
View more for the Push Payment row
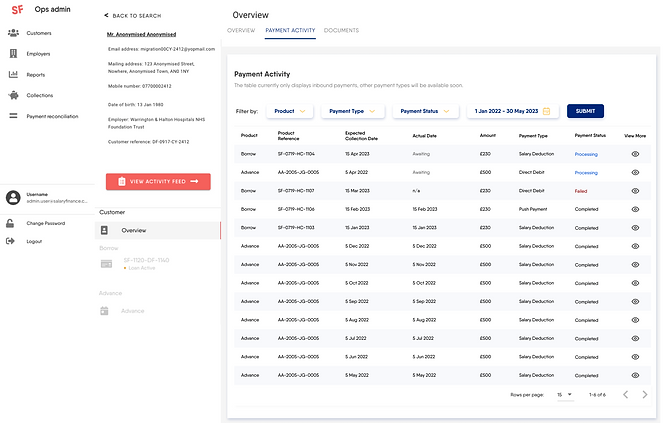click(x=635, y=209)
